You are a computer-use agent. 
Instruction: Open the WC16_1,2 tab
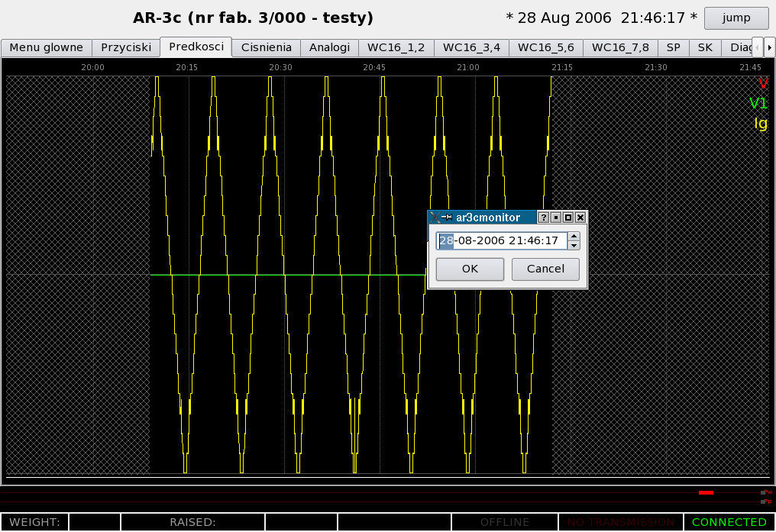(396, 47)
